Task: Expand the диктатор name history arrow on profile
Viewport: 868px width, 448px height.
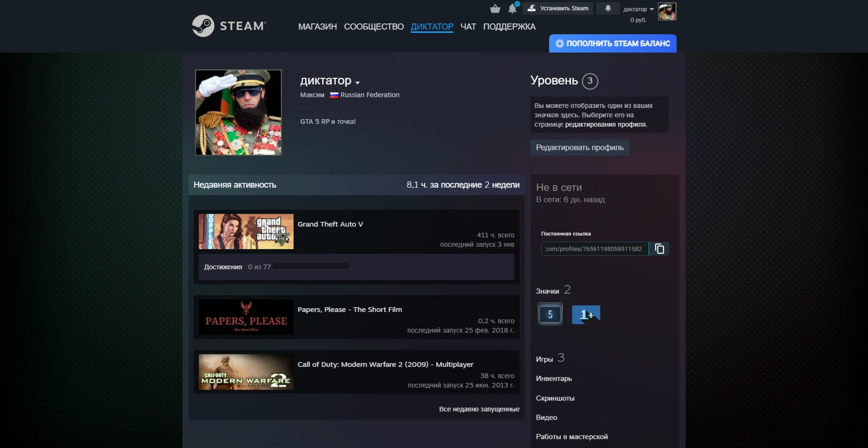Action: [358, 83]
